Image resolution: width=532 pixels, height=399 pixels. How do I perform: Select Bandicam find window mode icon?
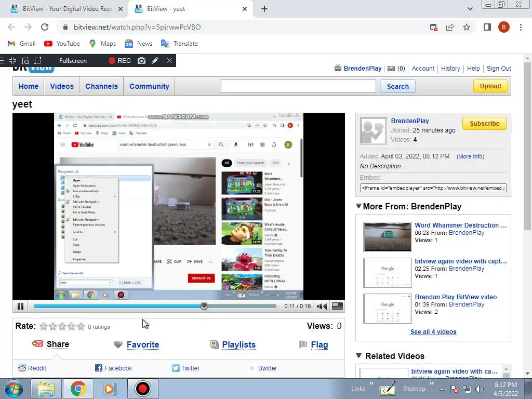pyautogui.click(x=25, y=61)
